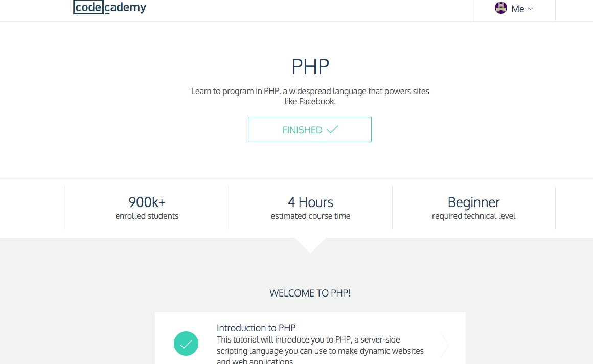Click the user avatar icon
The height and width of the screenshot is (364, 593).
click(500, 8)
